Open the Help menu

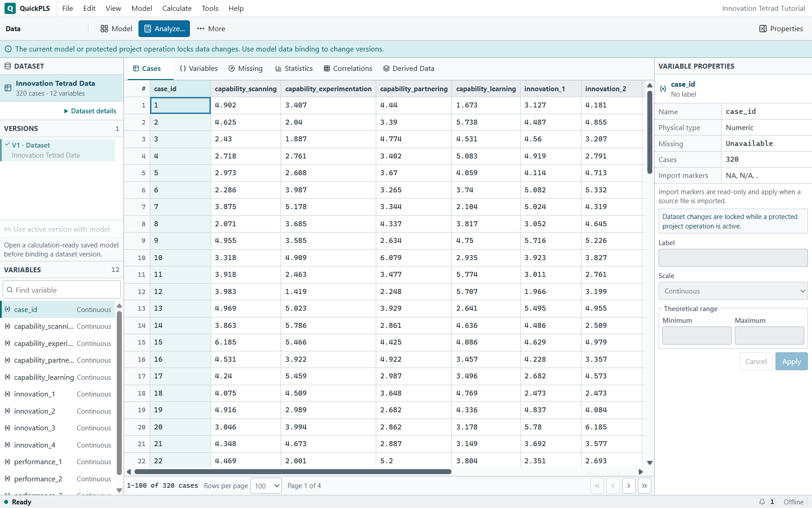pos(236,8)
